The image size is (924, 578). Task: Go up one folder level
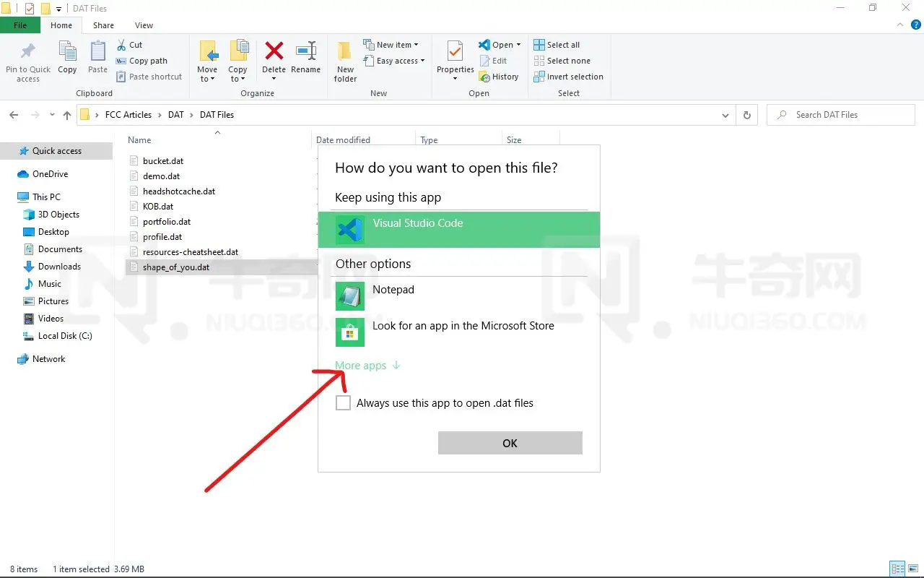pyautogui.click(x=67, y=115)
